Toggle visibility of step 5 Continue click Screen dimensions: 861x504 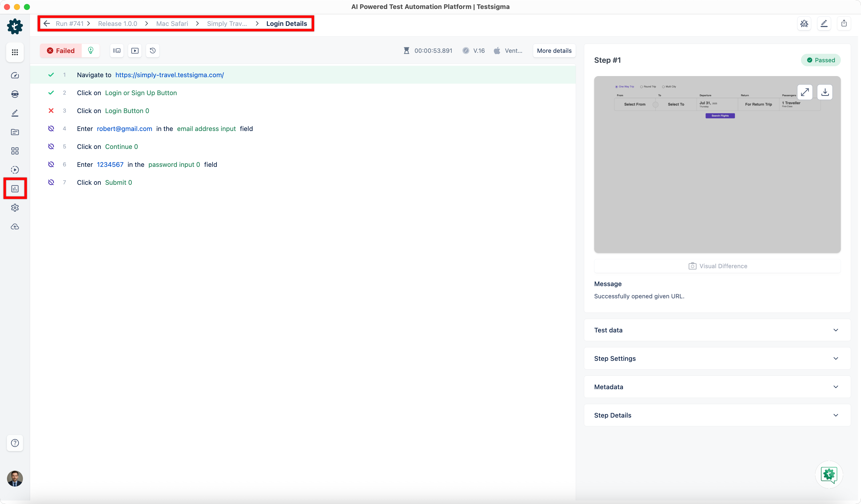(x=51, y=146)
